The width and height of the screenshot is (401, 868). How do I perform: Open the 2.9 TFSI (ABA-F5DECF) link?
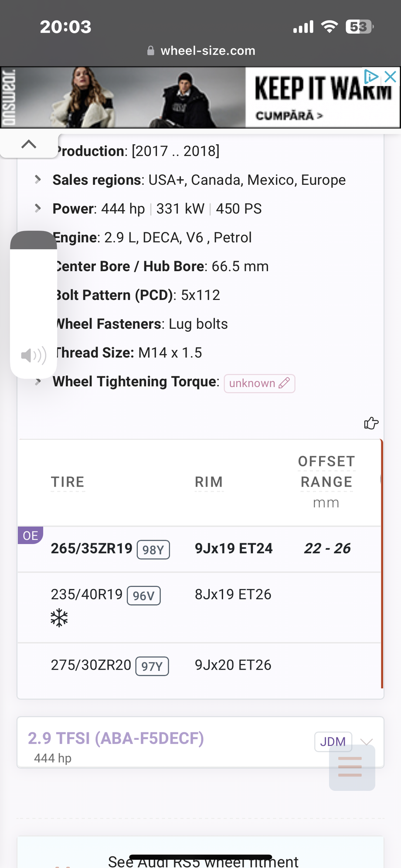tap(116, 738)
